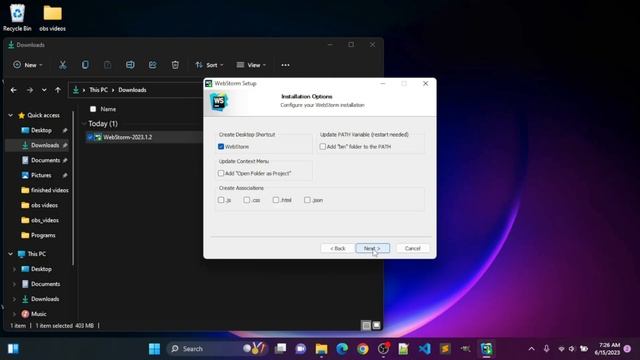Viewport: 640px width, 360px height.
Task: Collapse the This PC tree section
Action: coord(11,254)
